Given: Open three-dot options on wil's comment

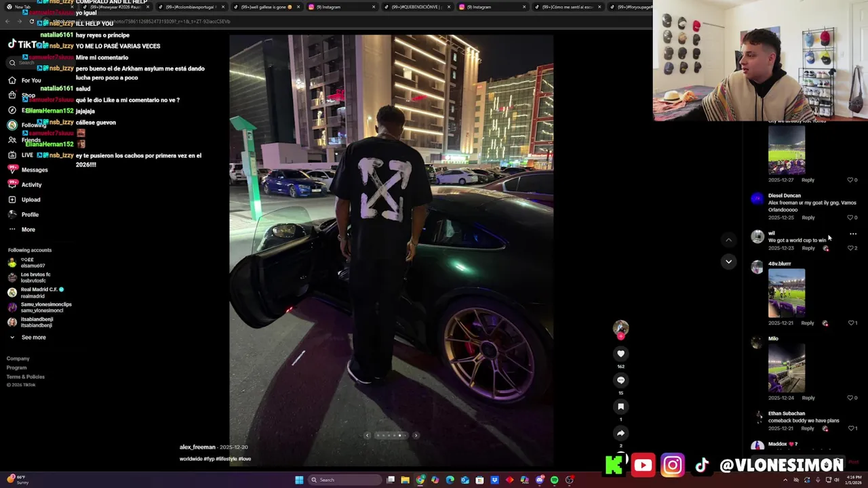Looking at the screenshot, I should coord(853,234).
